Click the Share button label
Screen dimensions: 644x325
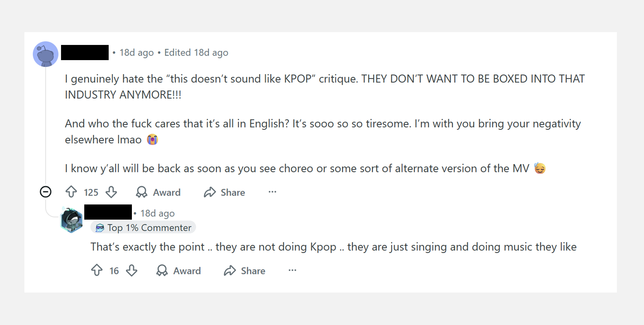coord(233,192)
